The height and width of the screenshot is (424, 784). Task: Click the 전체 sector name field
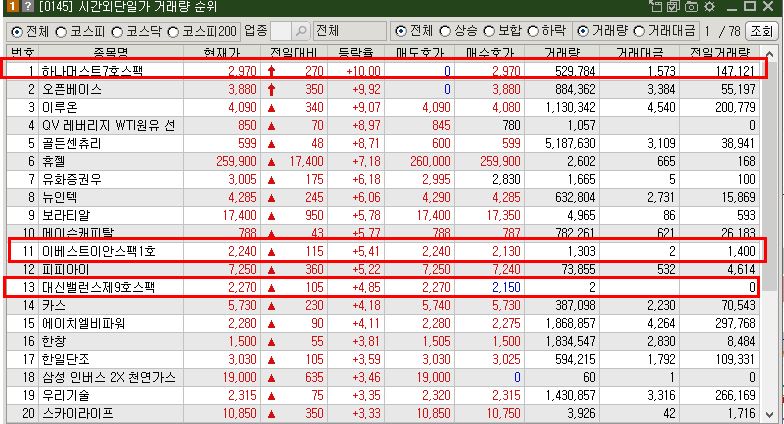tap(350, 31)
